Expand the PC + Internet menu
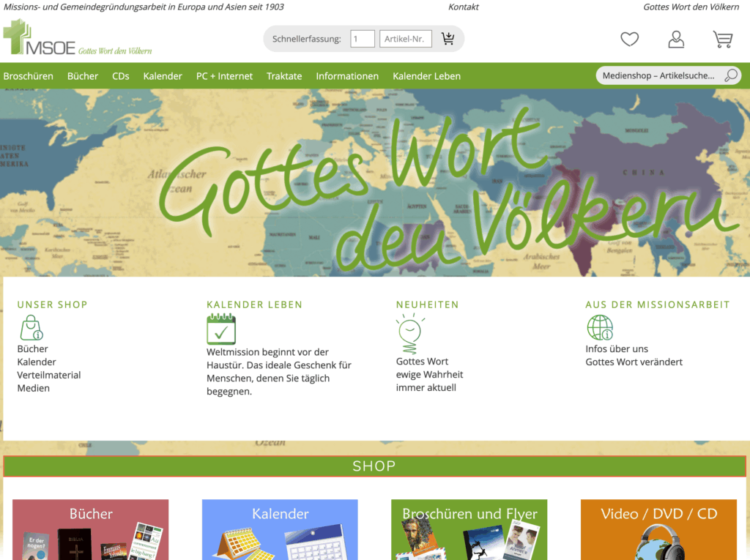The image size is (750, 560). tap(224, 76)
